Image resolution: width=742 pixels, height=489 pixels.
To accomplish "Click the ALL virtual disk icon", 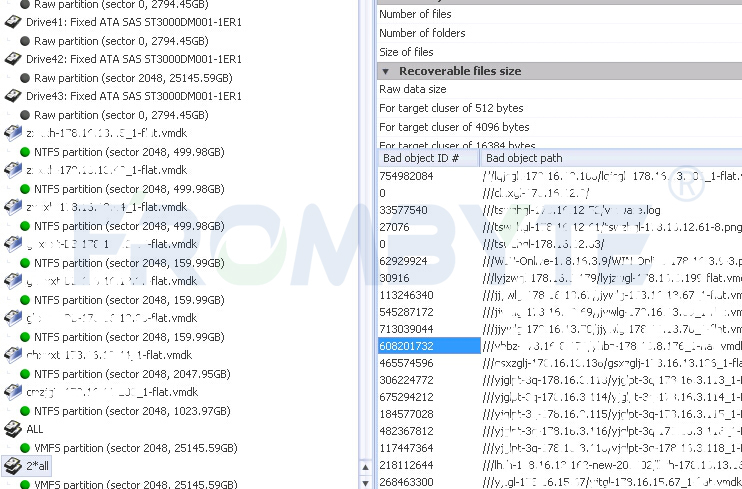I will point(13,429).
